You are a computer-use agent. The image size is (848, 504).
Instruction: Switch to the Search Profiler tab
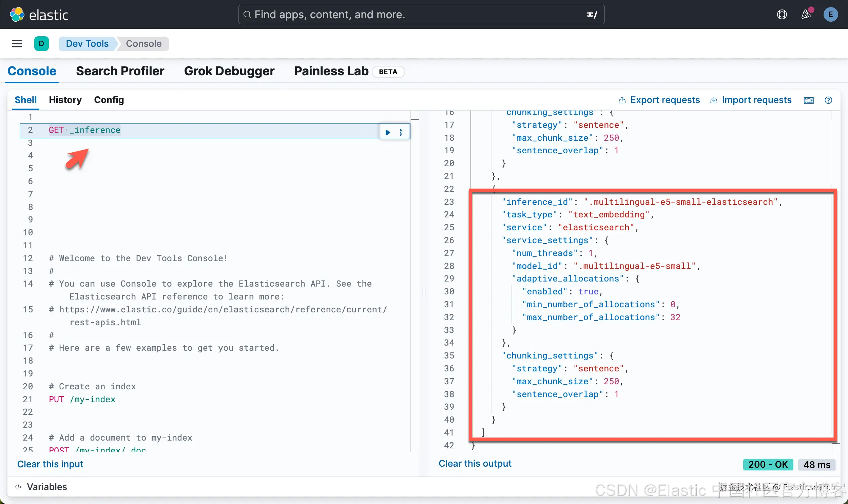tap(120, 71)
